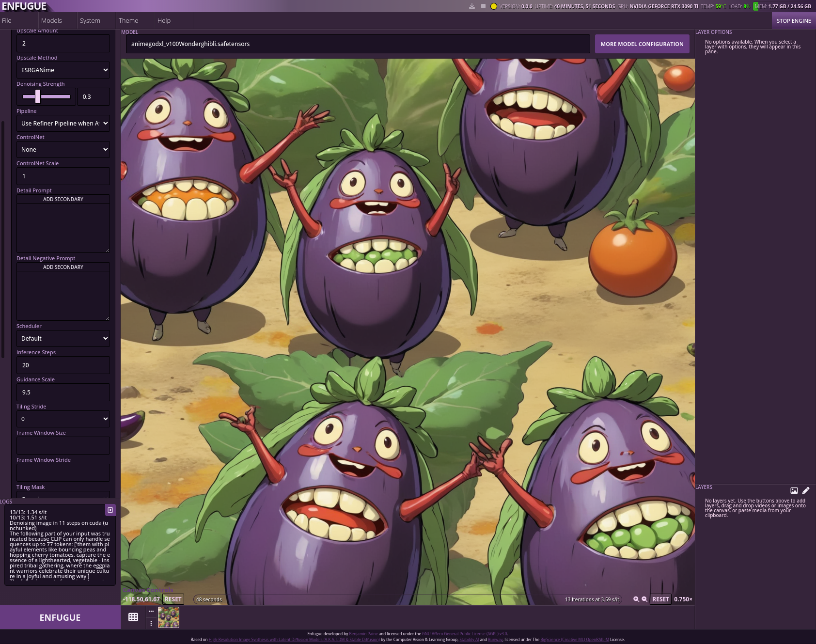Add a secondary Detail Prompt
The height and width of the screenshot is (644, 816).
coord(63,199)
